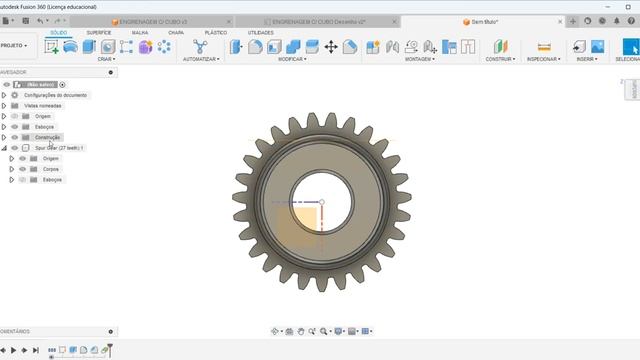
Task: Click the timeline end marker
Action: pos(110,350)
